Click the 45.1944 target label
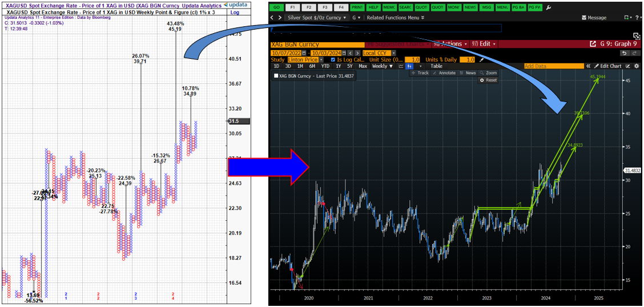Screen dimensions: 644x307 pyautogui.click(x=598, y=76)
